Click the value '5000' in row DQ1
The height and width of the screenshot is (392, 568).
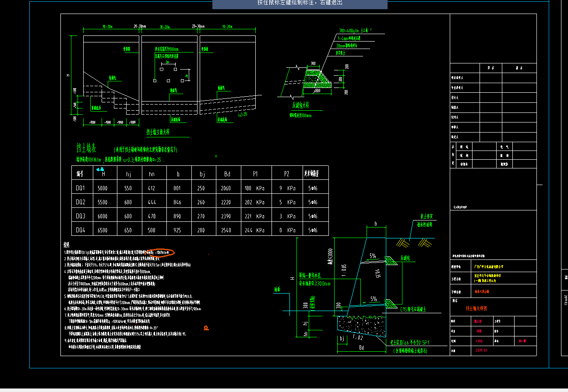tap(102, 189)
